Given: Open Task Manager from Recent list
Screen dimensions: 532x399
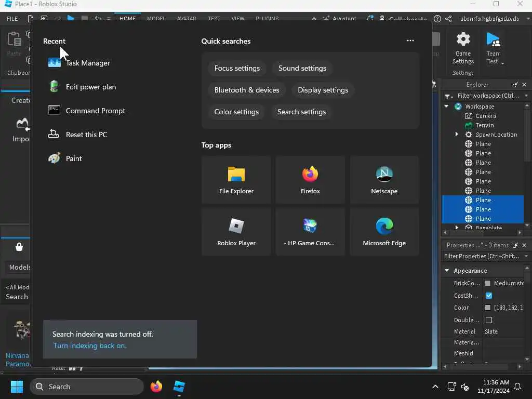Looking at the screenshot, I should tap(79, 63).
